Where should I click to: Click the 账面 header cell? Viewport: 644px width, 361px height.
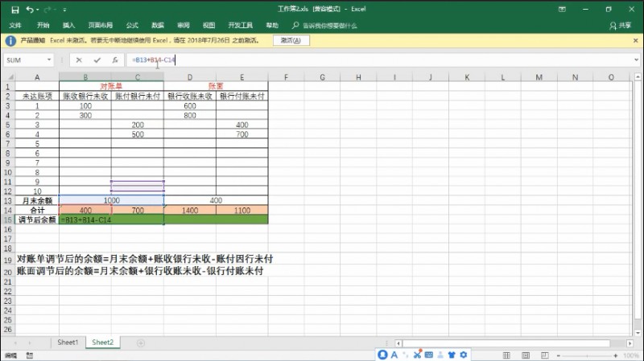pos(216,86)
